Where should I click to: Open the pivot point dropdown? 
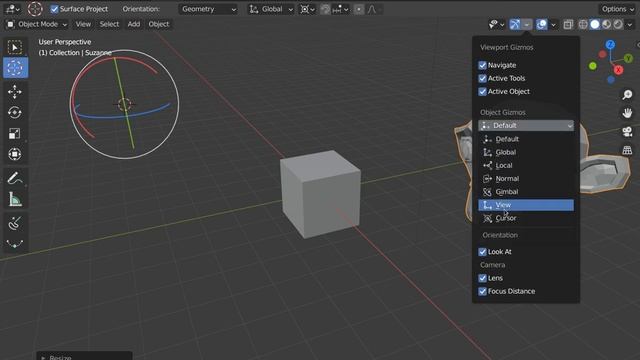coord(308,9)
